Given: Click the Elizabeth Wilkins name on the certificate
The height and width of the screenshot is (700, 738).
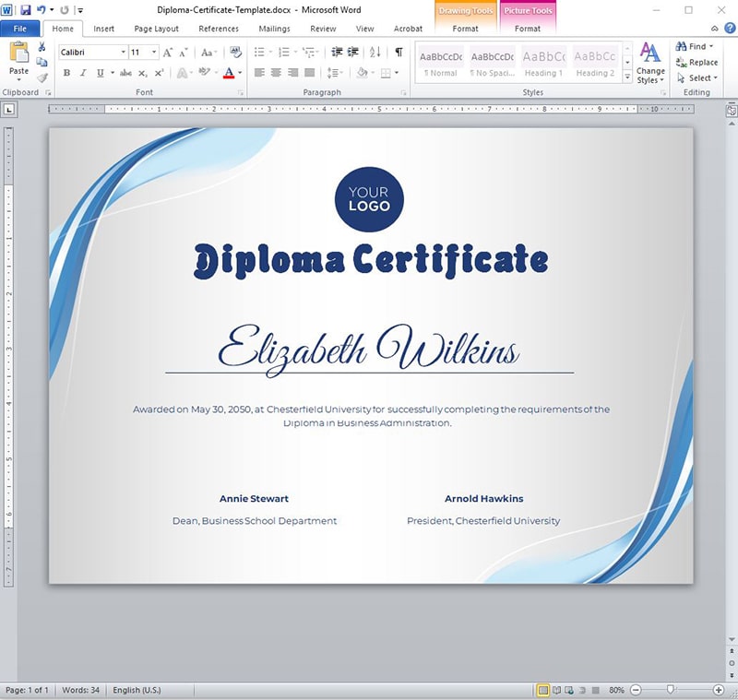Looking at the screenshot, I should [x=368, y=349].
